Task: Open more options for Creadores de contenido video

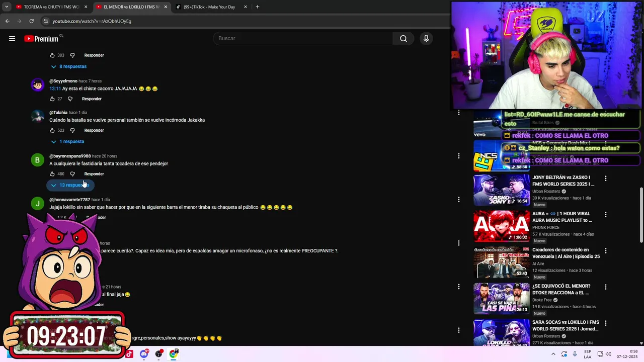Action: [x=606, y=251]
